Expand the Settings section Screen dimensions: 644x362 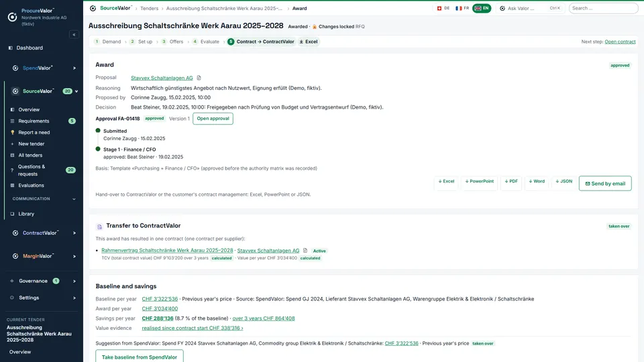(x=74, y=298)
